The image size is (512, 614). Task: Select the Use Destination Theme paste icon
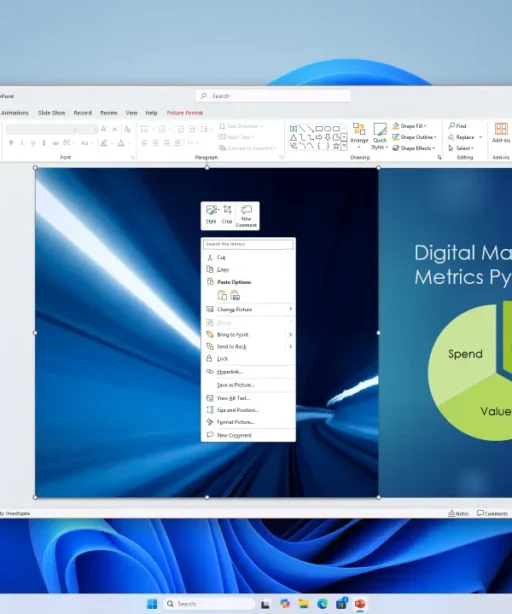point(222,295)
